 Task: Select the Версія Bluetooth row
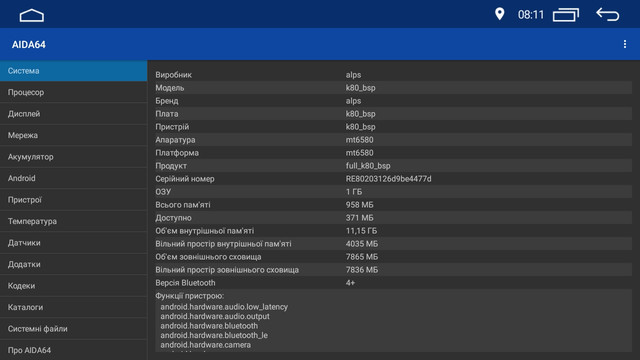393,283
